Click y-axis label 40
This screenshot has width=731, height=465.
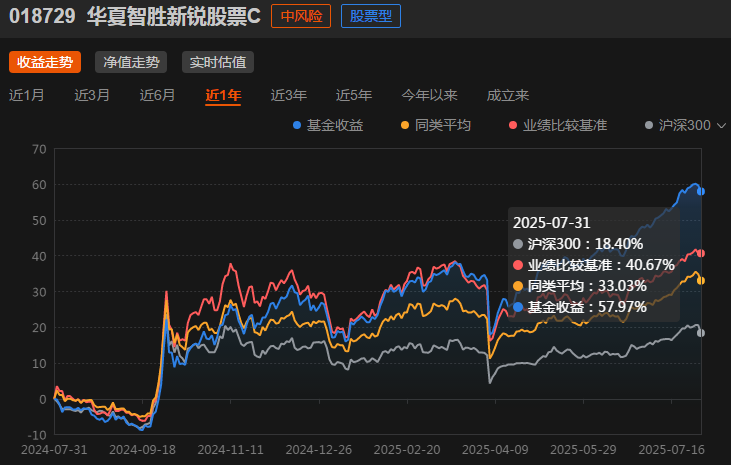39,256
